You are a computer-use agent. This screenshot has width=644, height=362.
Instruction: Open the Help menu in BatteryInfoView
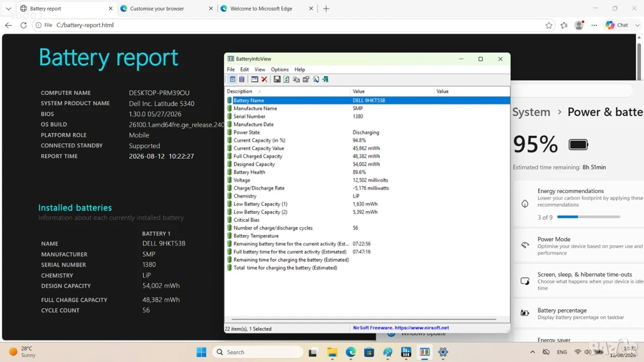[299, 69]
